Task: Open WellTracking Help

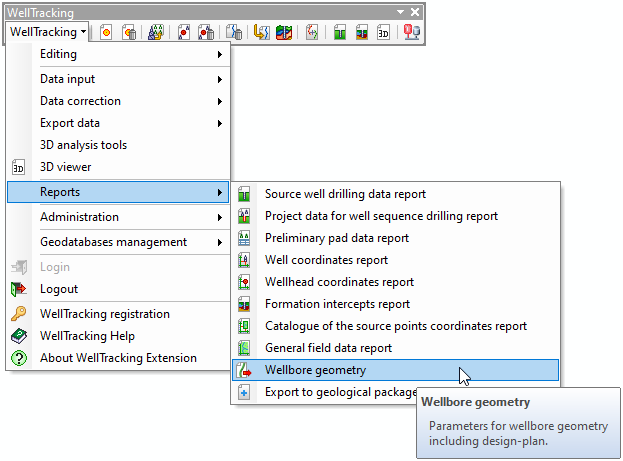Action: coord(118,336)
